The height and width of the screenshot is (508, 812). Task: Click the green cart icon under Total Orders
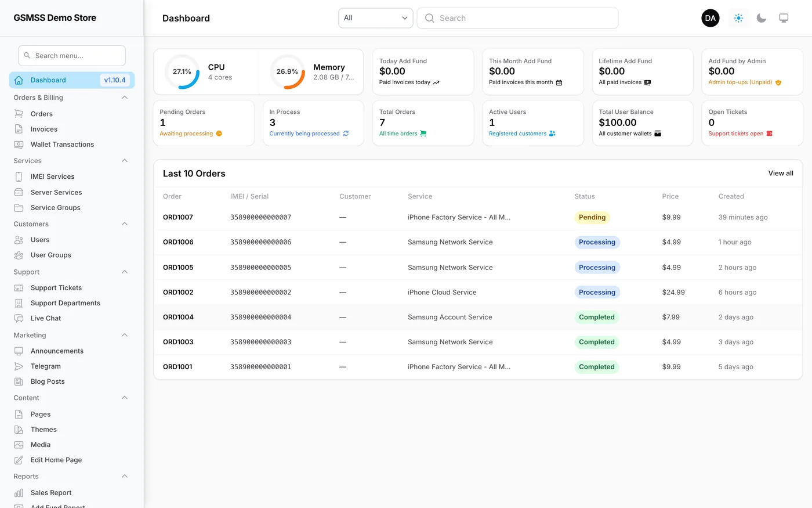tap(423, 134)
